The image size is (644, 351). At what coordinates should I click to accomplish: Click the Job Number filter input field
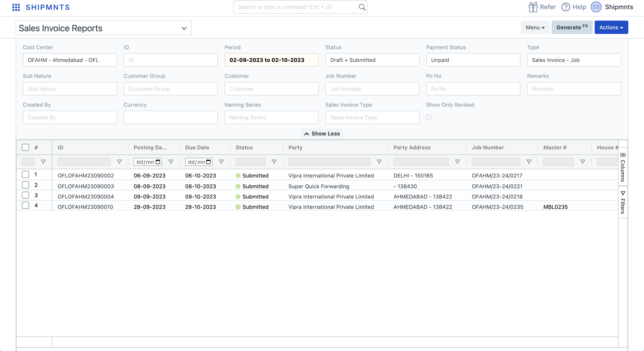(372, 89)
